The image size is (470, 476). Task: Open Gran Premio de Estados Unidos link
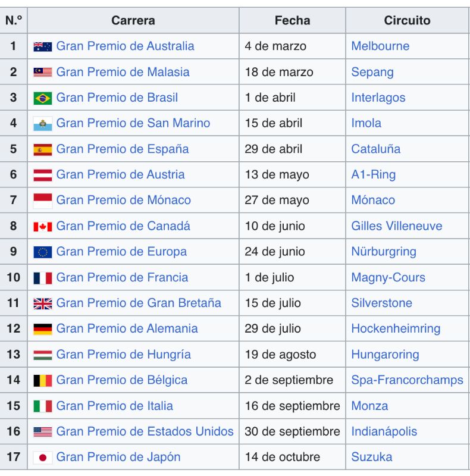[145, 431]
